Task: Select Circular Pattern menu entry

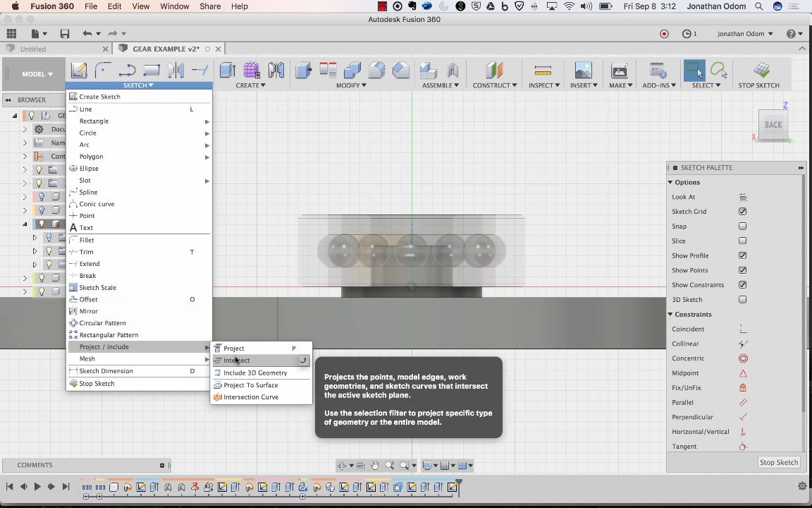Action: (x=102, y=323)
